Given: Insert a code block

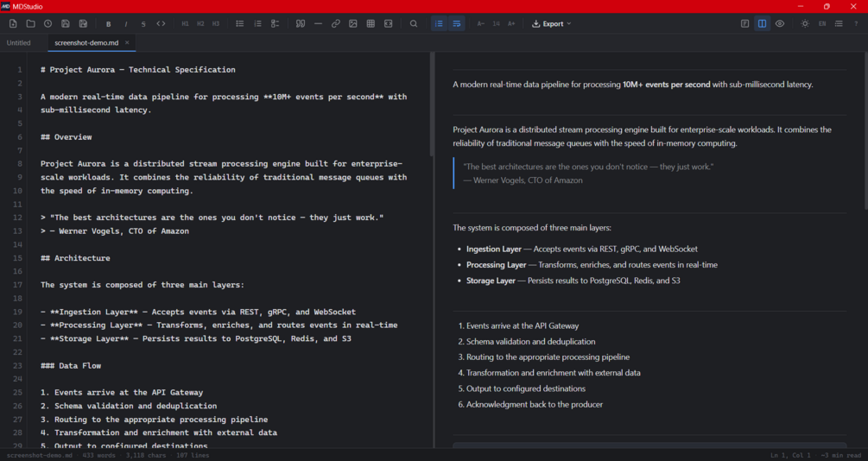Looking at the screenshot, I should point(389,24).
